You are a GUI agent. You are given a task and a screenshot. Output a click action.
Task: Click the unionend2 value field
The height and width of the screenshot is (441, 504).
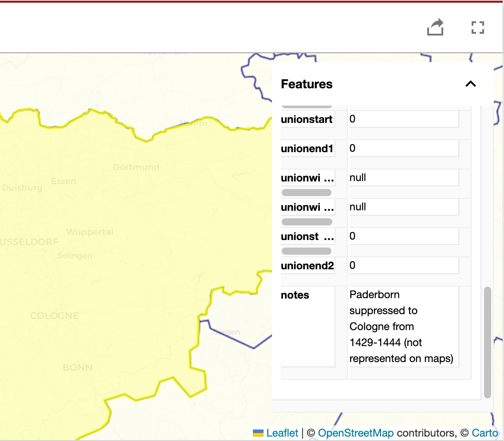click(403, 266)
